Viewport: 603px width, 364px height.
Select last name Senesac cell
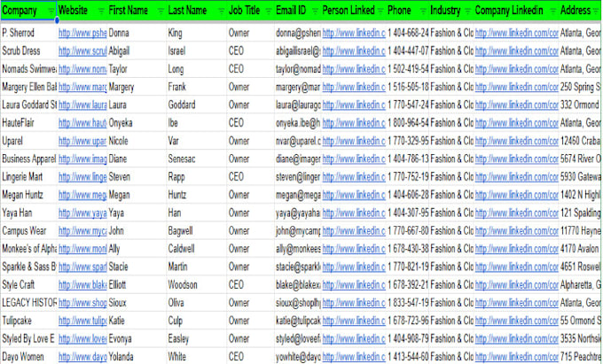click(x=197, y=159)
